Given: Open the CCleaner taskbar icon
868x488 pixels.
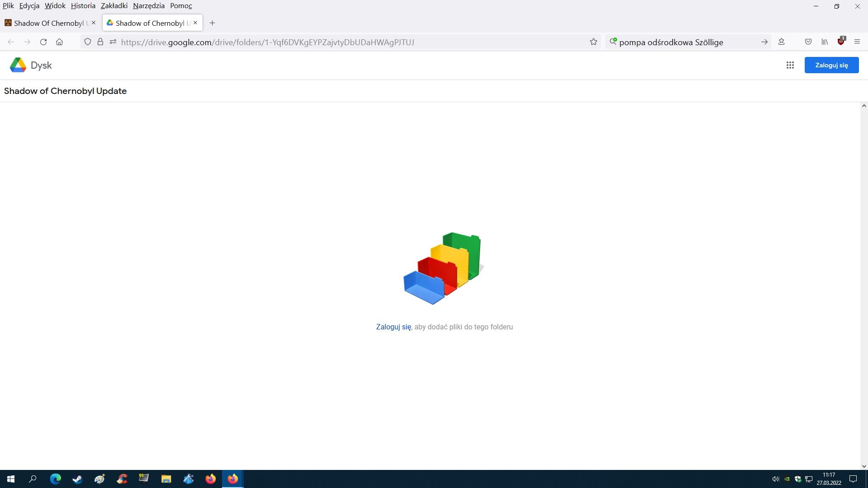Looking at the screenshot, I should pyautogui.click(x=122, y=479).
